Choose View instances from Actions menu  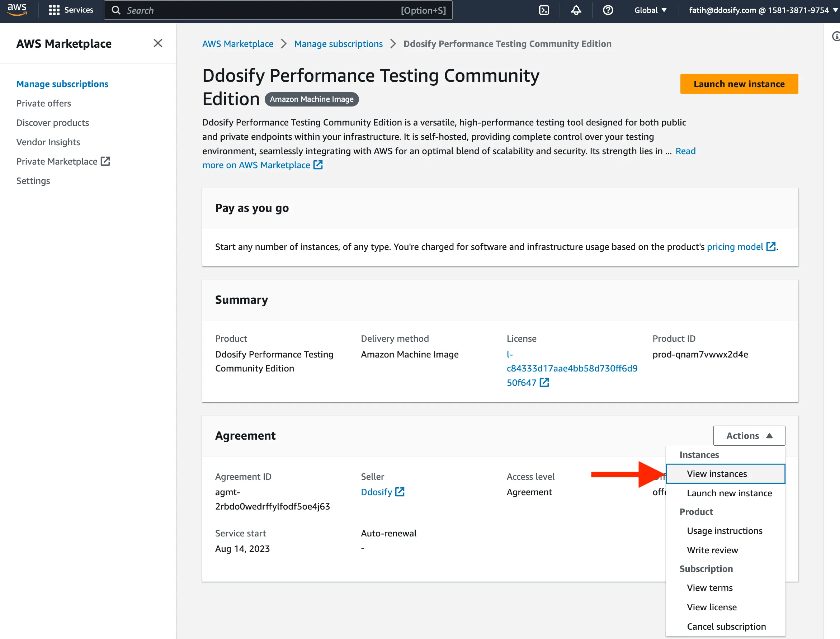click(x=726, y=474)
